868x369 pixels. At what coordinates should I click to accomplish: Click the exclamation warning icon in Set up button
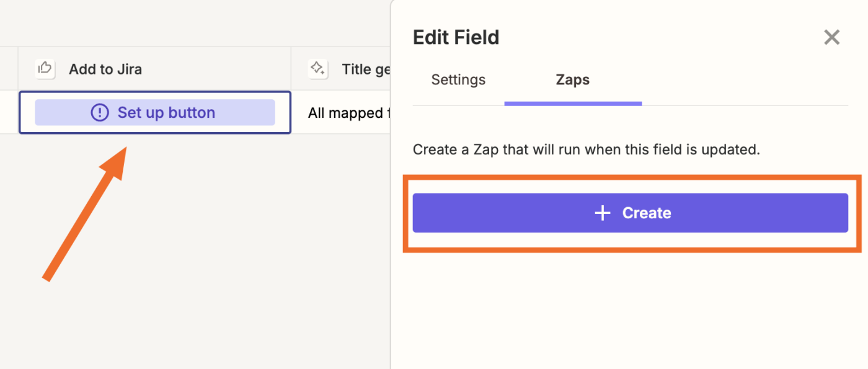[x=99, y=113]
